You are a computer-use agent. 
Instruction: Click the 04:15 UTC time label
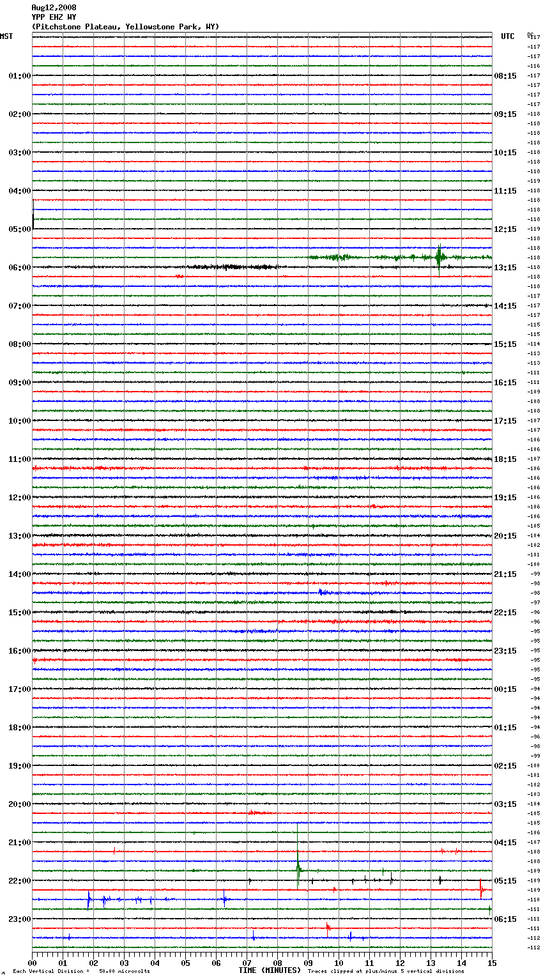click(x=505, y=843)
